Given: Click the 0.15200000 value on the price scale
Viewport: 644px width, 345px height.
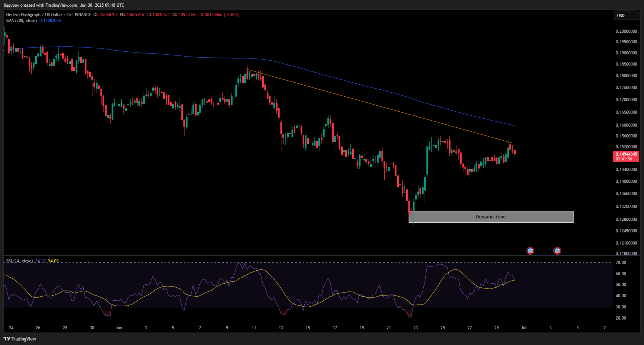Looking at the screenshot, I should [626, 146].
